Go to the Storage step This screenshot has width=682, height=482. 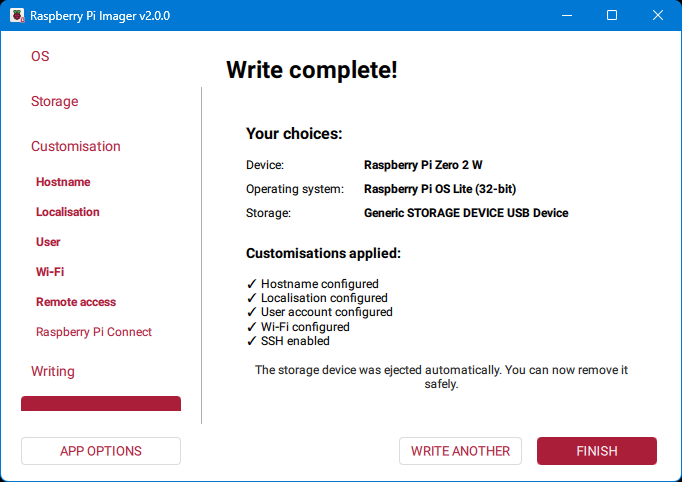pyautogui.click(x=54, y=102)
